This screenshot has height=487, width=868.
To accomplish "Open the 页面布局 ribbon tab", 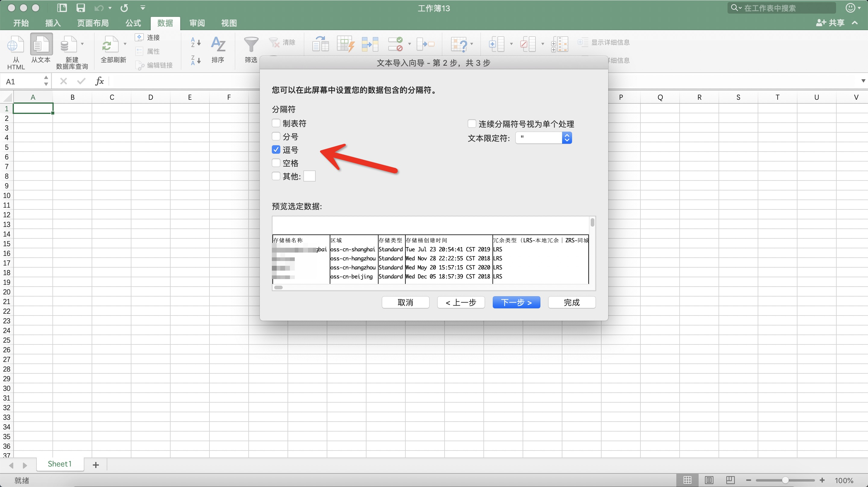I will tap(93, 23).
